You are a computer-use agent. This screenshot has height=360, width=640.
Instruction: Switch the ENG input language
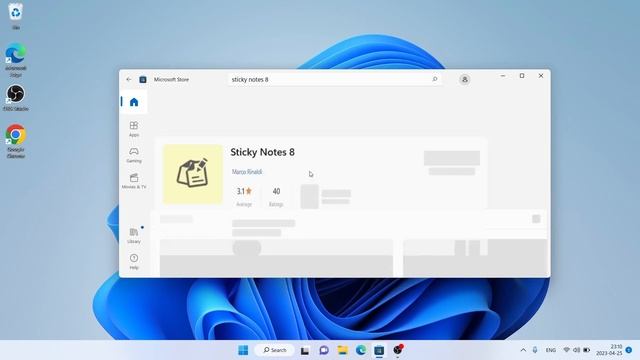click(551, 350)
